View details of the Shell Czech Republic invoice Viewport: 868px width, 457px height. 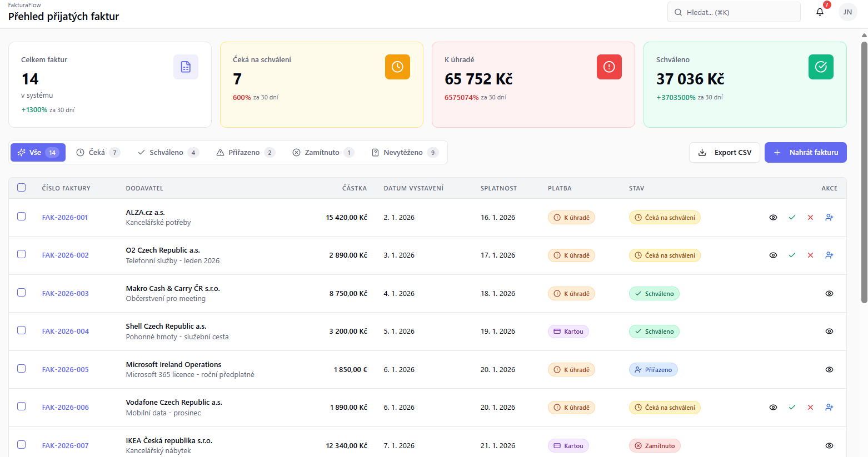[x=829, y=332]
